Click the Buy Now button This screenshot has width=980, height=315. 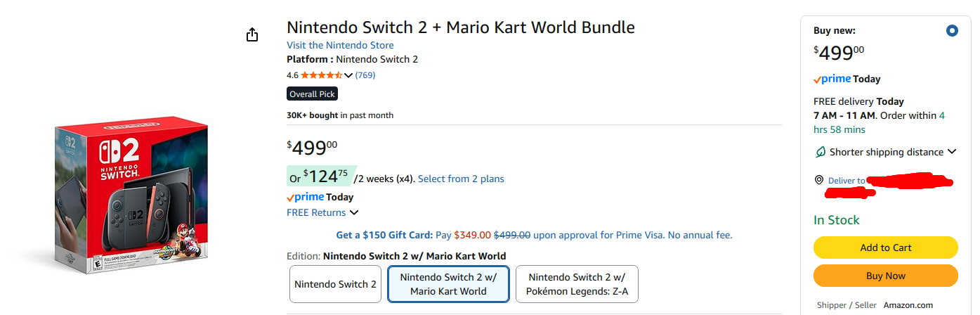click(x=886, y=276)
